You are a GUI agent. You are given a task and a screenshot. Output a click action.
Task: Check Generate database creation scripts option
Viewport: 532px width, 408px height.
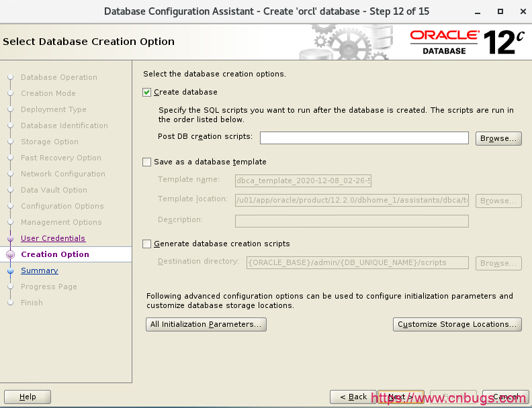pos(147,244)
